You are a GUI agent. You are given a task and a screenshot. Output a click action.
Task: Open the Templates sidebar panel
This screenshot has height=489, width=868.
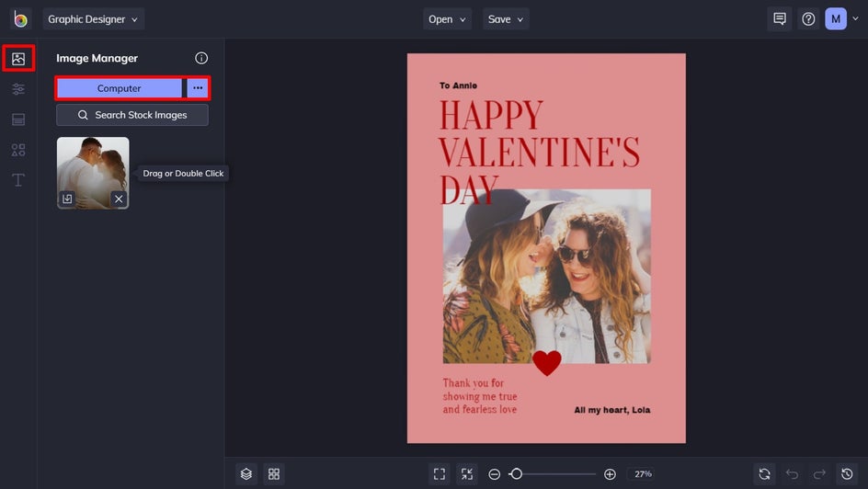click(18, 119)
